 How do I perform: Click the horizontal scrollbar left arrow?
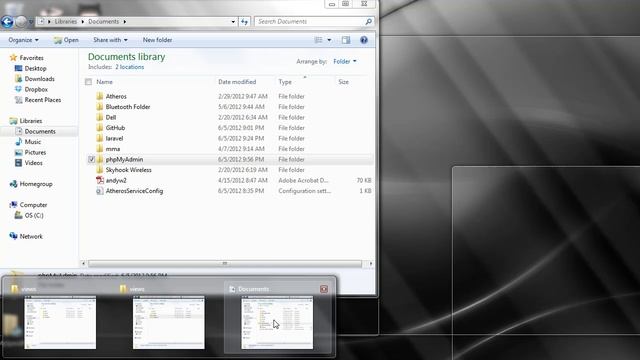click(x=83, y=264)
